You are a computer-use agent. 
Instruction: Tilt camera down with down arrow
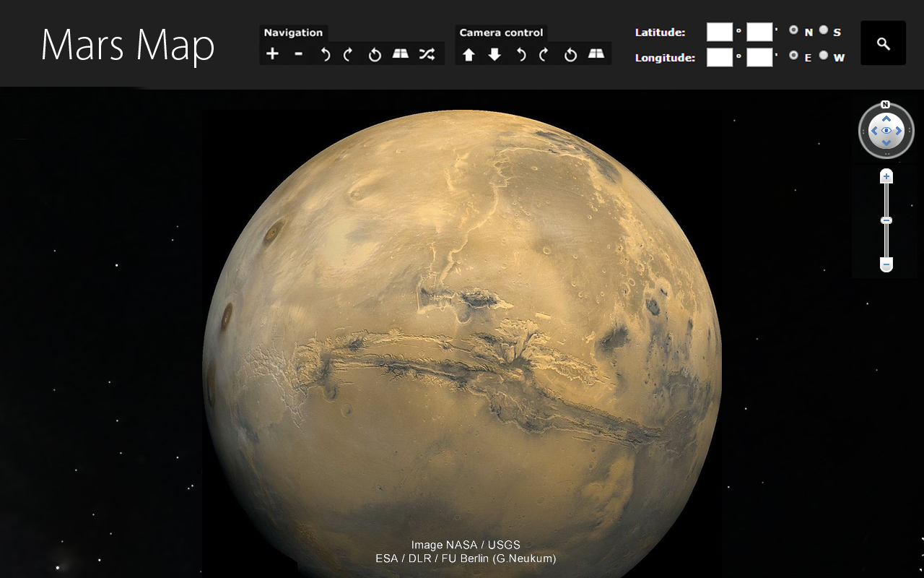(494, 54)
